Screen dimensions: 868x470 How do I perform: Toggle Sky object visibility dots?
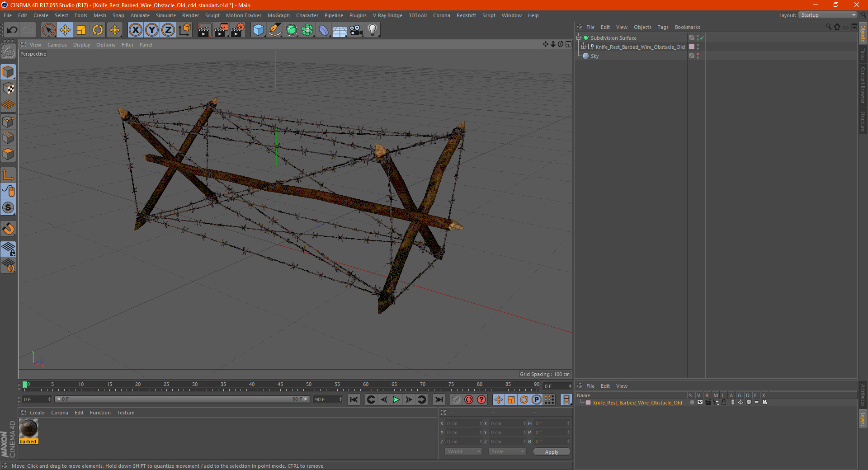698,56
